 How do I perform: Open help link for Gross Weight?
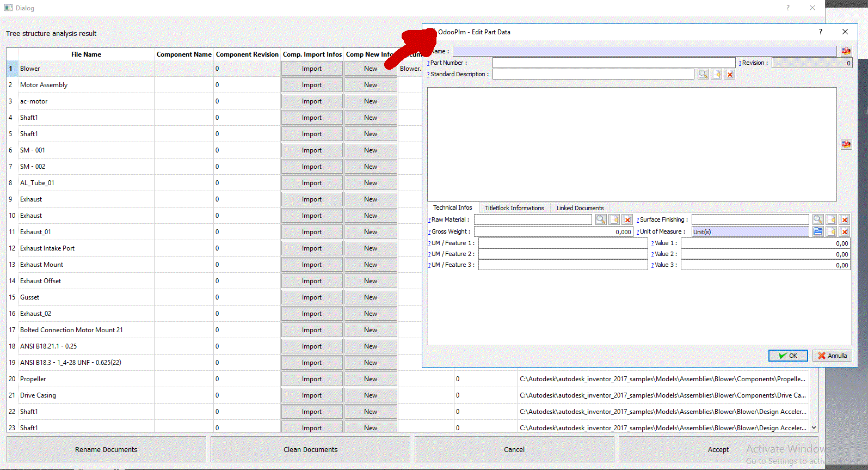point(429,232)
